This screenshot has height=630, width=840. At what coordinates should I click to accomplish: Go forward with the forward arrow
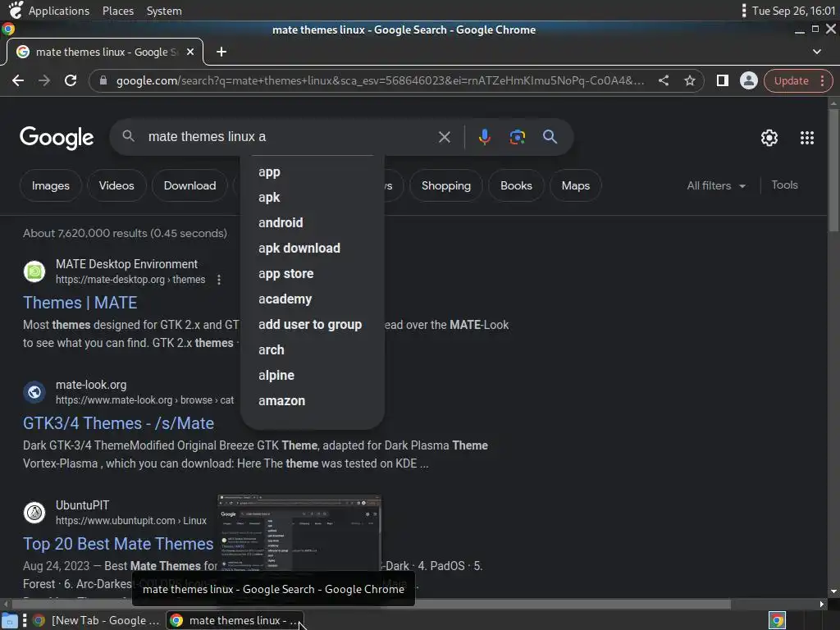tap(44, 80)
